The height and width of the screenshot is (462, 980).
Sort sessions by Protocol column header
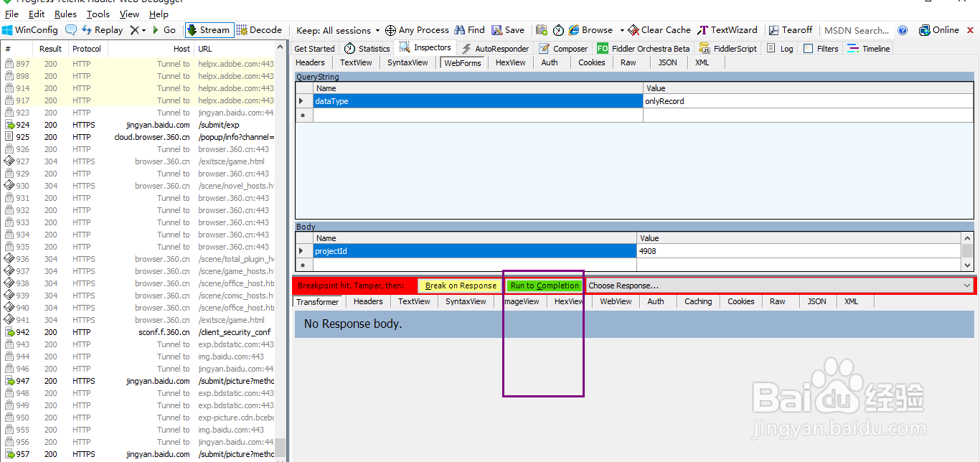tap(87, 49)
